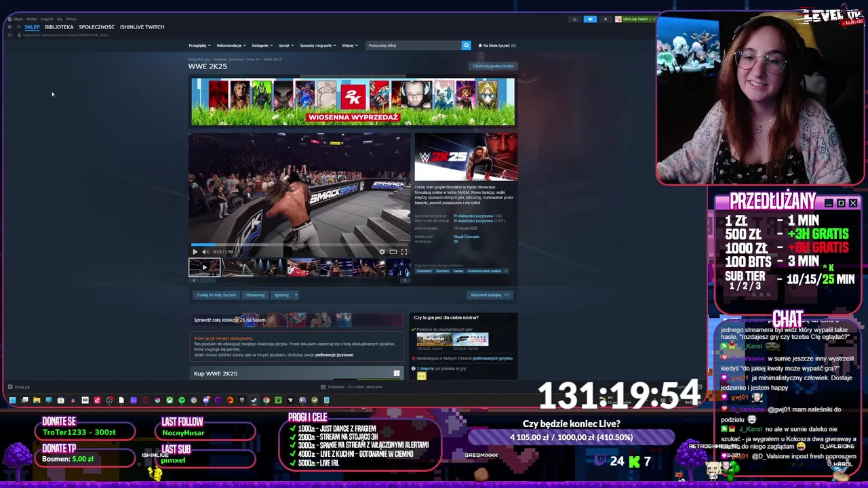This screenshot has width=868, height=488.
Task: Open Windows Start menu
Action: tap(12, 400)
